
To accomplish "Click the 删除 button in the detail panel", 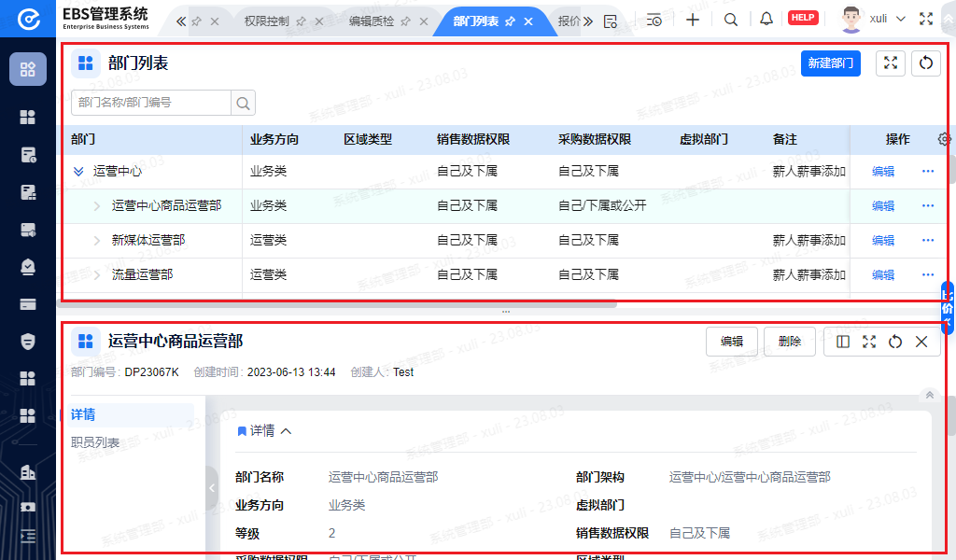I will tap(789, 342).
